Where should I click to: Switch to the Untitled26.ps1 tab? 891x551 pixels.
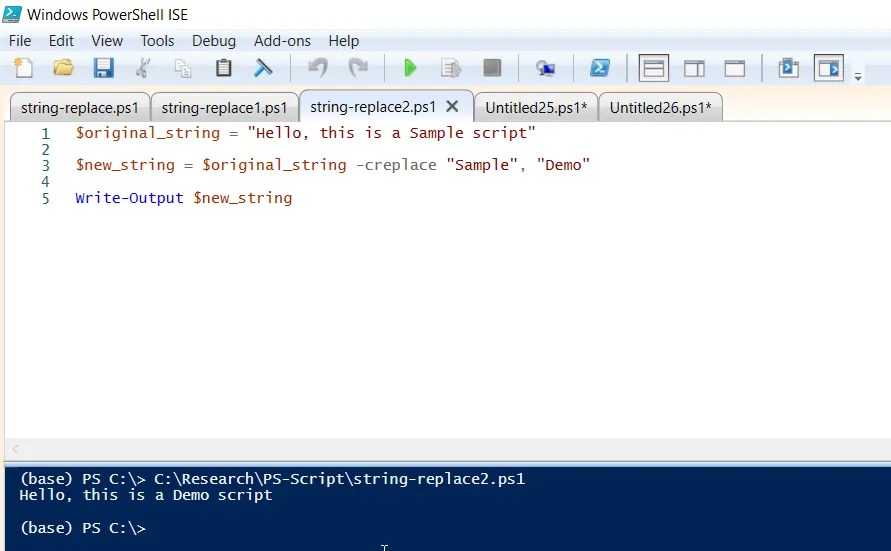point(660,107)
